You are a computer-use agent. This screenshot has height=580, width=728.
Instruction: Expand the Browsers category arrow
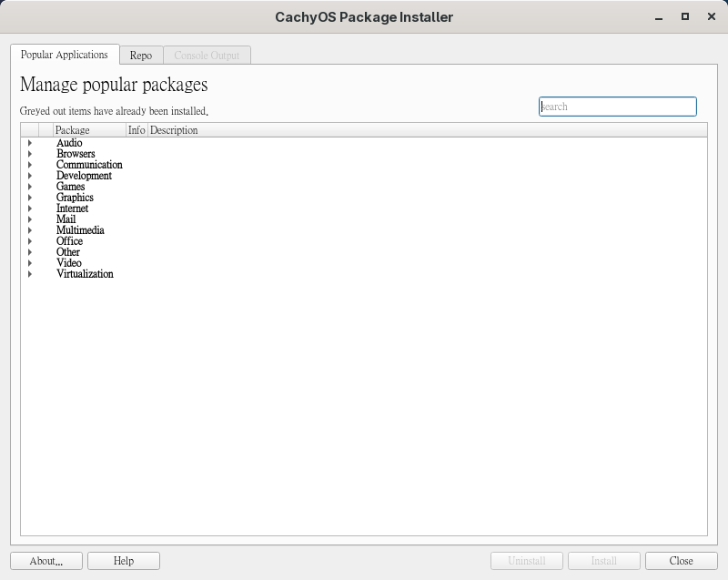click(30, 154)
